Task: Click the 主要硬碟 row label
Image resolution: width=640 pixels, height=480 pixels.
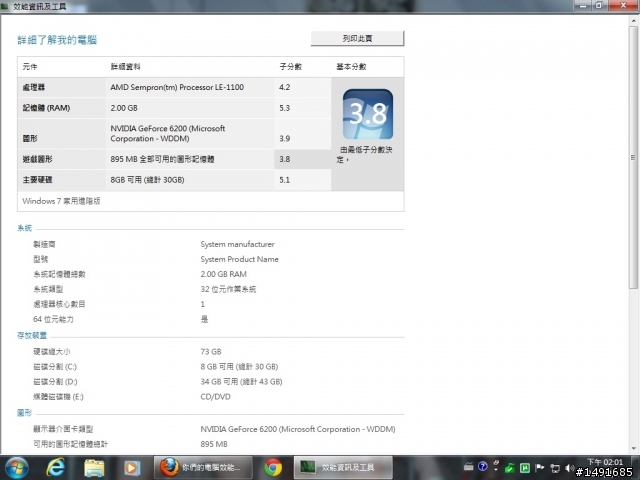Action: pyautogui.click(x=37, y=180)
